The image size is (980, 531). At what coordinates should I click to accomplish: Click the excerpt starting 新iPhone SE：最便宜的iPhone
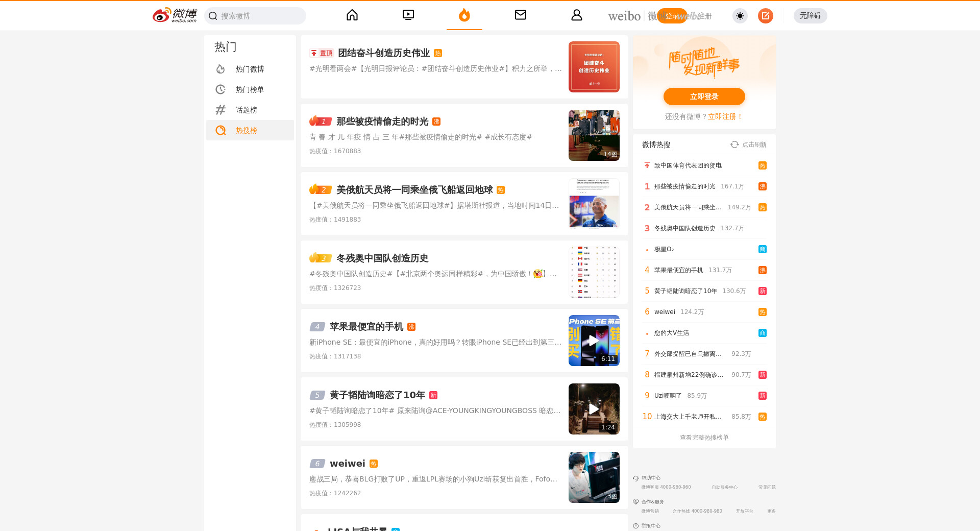[435, 342]
